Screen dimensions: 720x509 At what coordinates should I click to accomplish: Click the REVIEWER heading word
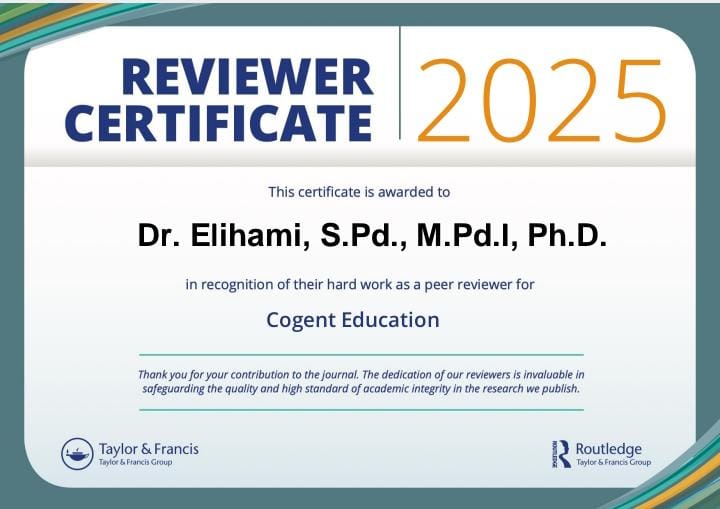tap(246, 78)
